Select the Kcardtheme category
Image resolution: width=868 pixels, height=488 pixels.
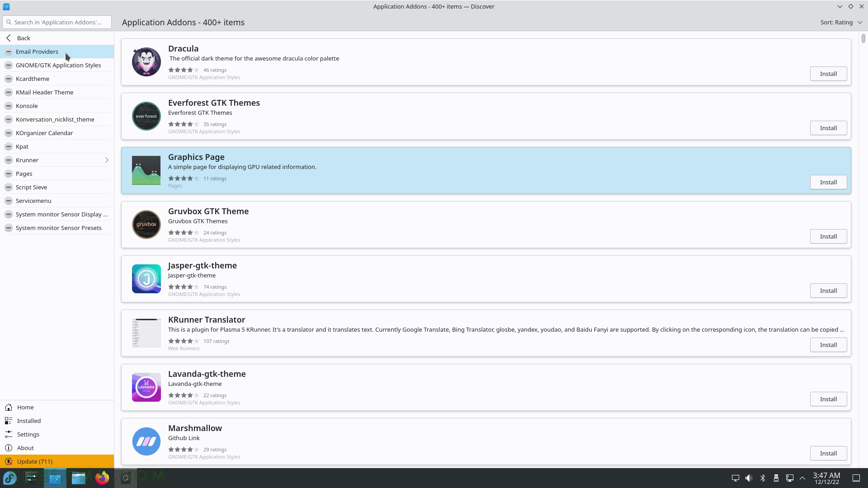coord(57,79)
